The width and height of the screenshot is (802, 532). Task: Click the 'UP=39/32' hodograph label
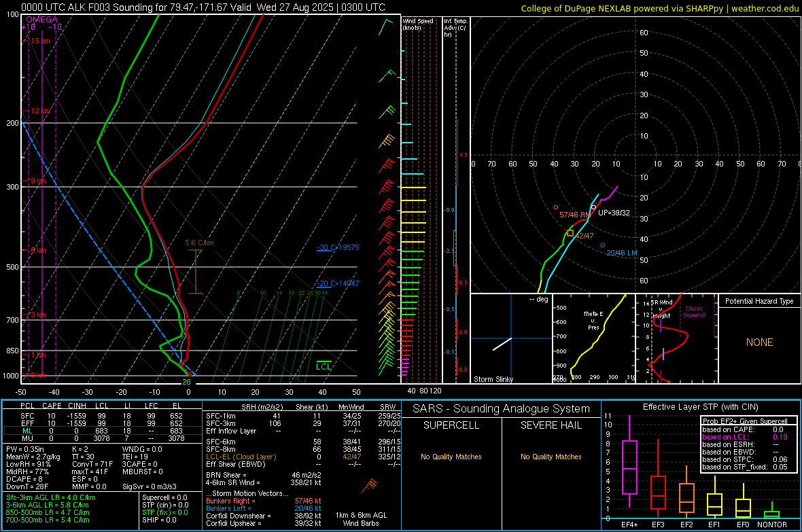614,213
